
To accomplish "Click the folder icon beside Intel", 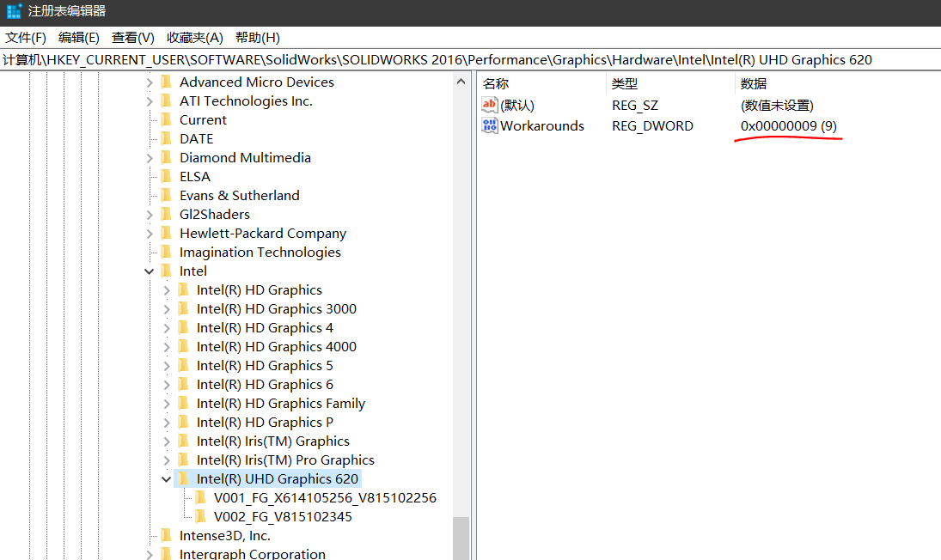I will [166, 271].
